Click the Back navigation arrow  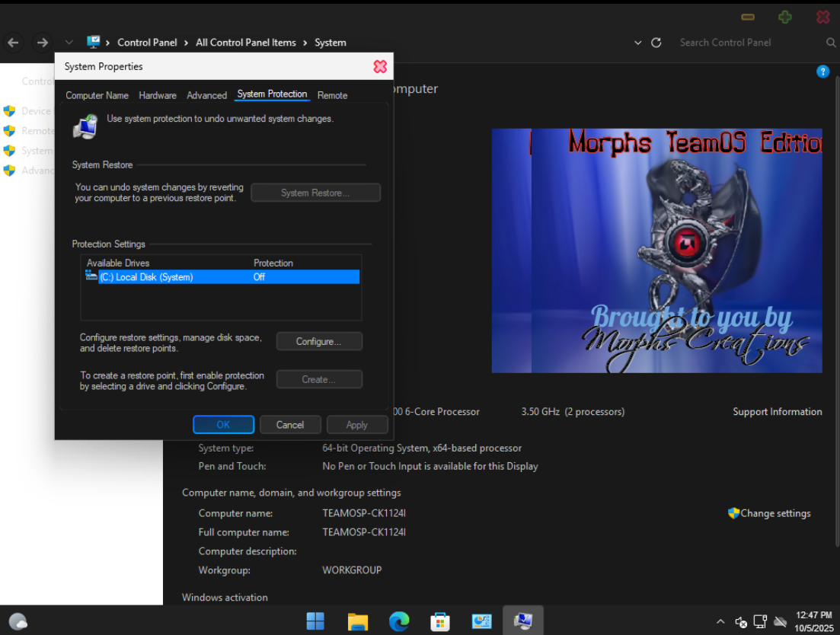tap(13, 43)
